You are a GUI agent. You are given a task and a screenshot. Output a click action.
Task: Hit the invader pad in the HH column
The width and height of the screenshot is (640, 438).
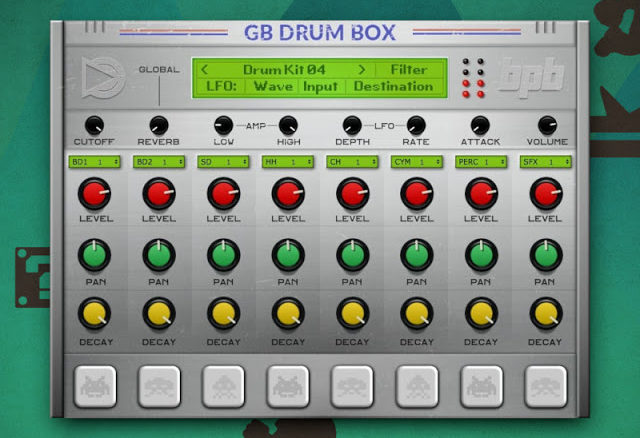click(288, 386)
